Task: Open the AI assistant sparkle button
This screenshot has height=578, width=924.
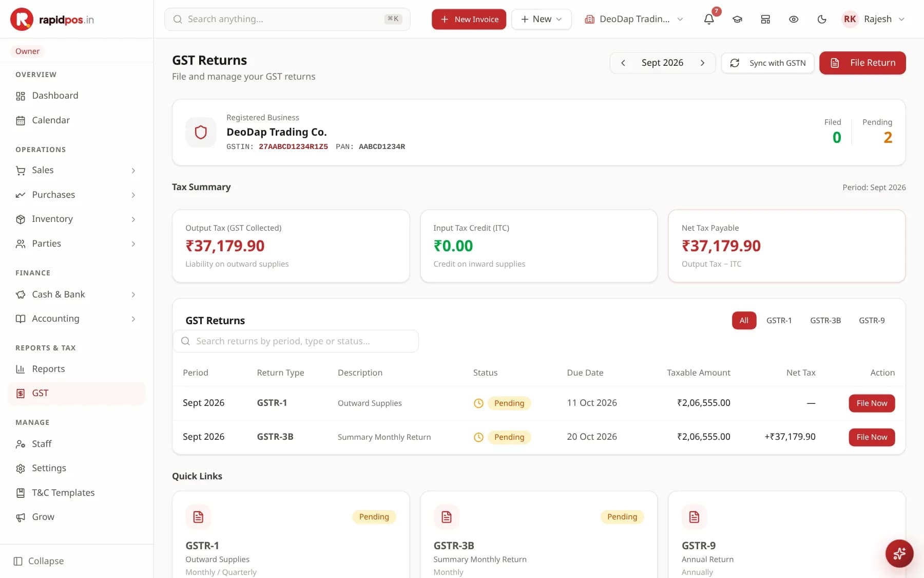Action: (899, 553)
